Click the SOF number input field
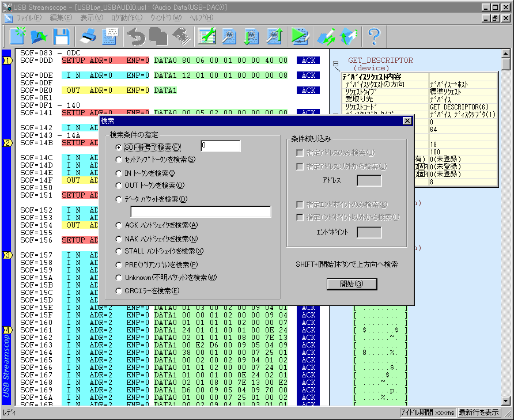Viewport: 514px width, 420px height. click(220, 146)
